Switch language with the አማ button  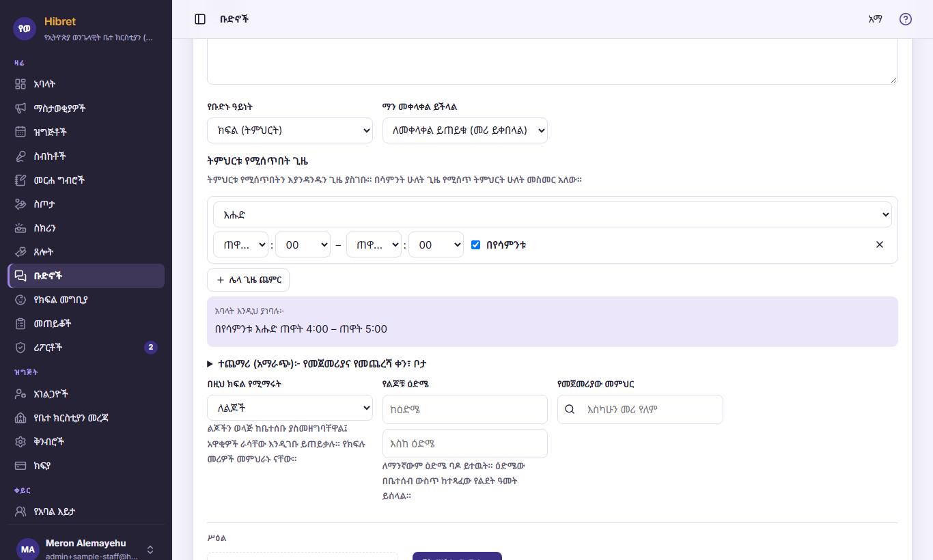click(x=875, y=19)
